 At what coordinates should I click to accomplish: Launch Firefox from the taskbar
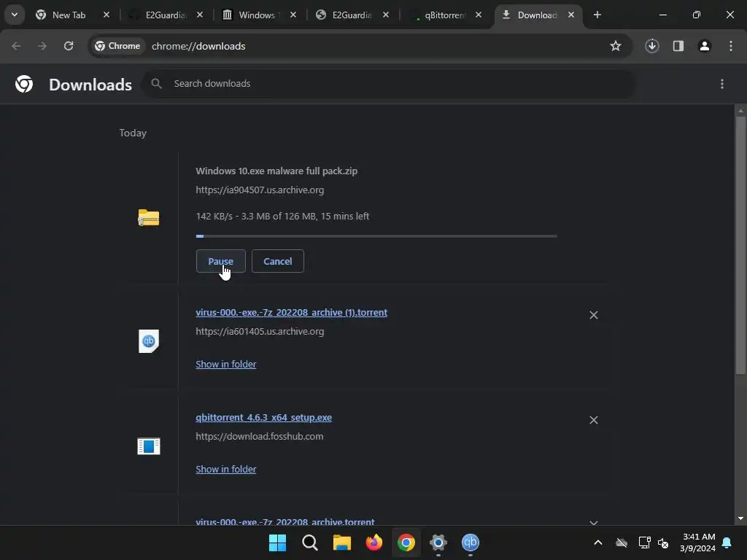coord(374,542)
